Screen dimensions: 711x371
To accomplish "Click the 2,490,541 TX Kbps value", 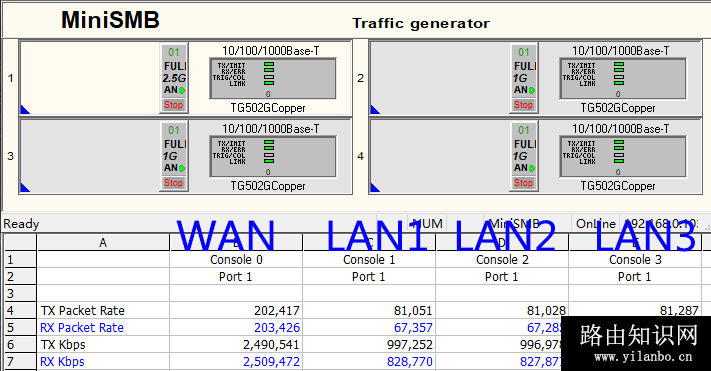I will click(x=271, y=345).
